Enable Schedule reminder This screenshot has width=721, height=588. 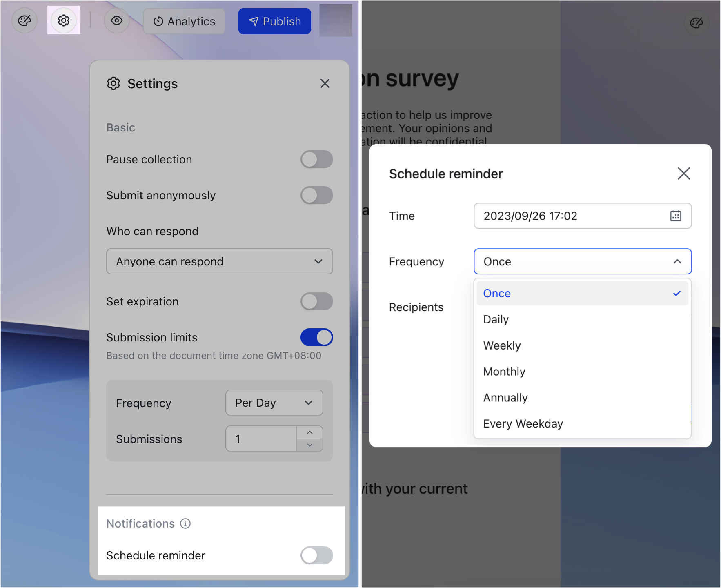coord(316,555)
